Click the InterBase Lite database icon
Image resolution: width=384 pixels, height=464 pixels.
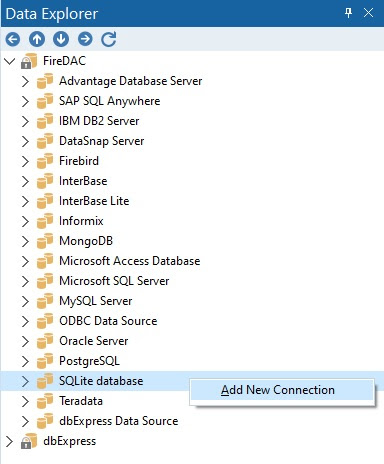click(x=45, y=201)
